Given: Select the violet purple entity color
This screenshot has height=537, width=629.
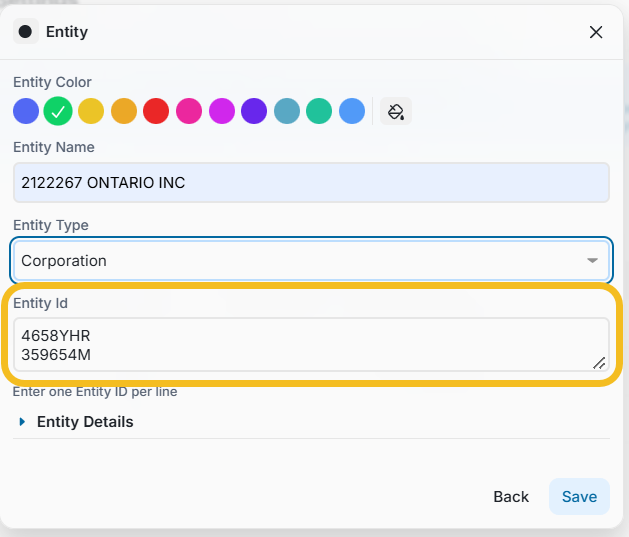Looking at the screenshot, I should pos(254,111).
